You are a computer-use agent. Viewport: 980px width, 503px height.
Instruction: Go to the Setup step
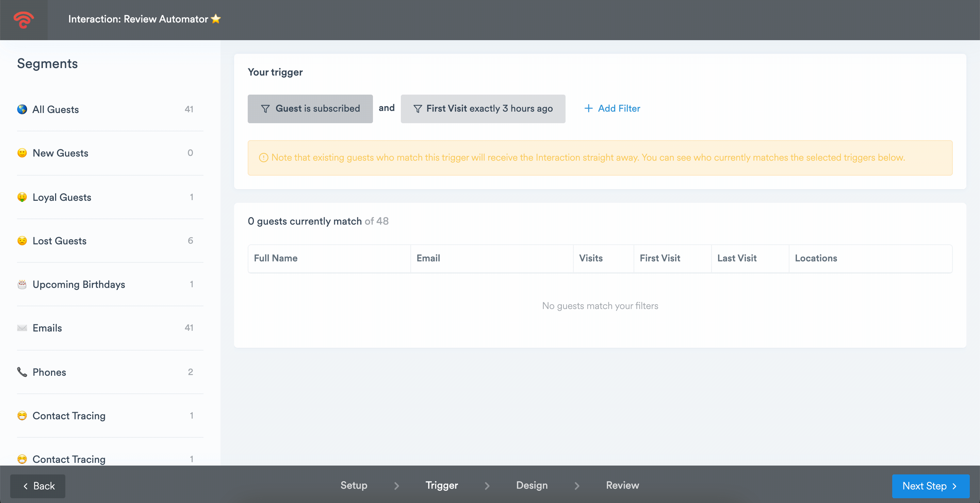[x=354, y=486]
